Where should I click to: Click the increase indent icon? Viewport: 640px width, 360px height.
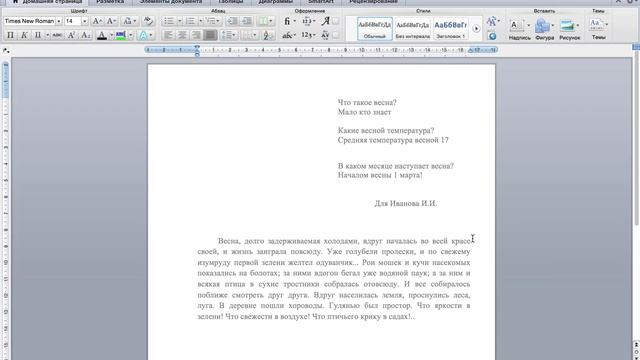[247, 21]
